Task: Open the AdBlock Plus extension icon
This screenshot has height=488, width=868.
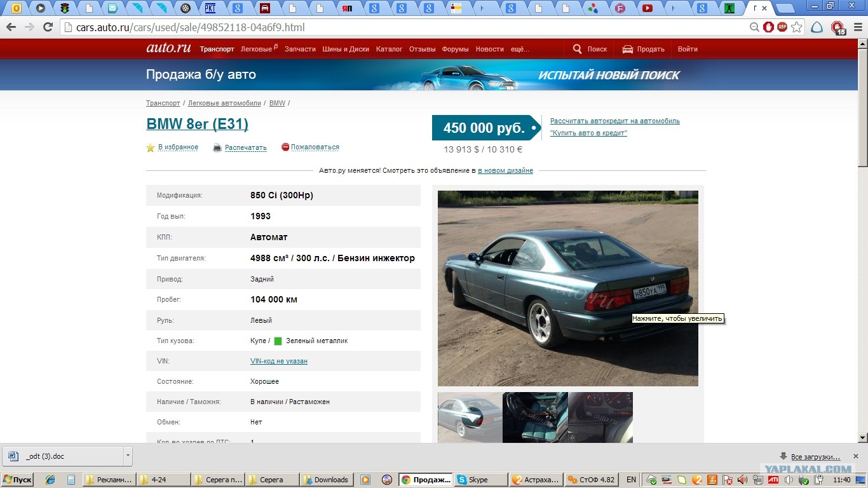Action: [782, 27]
